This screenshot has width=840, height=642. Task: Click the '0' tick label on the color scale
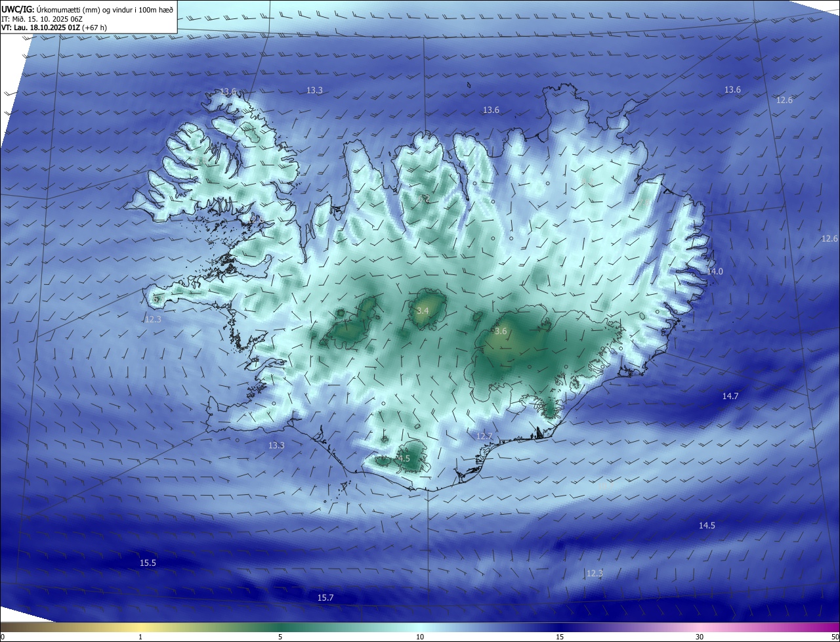coord(3,637)
